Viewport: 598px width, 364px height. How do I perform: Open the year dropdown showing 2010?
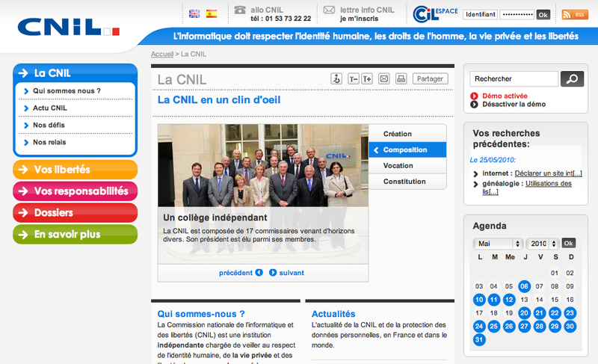coord(543,244)
